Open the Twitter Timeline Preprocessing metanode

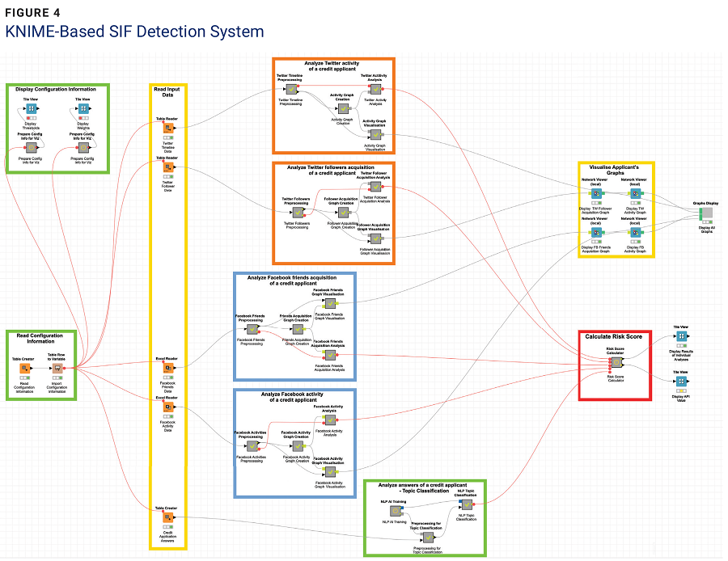(x=291, y=89)
